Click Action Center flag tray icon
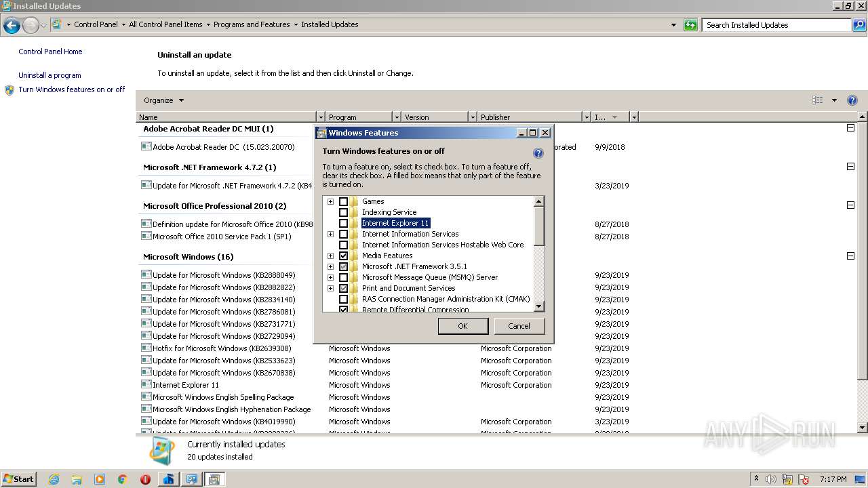 (804, 479)
